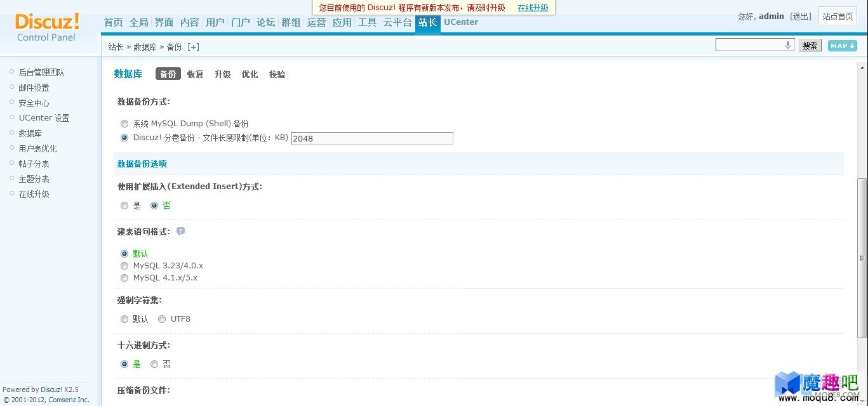Viewport: 868px width, 406px height.
Task: Click the 在线升级 link in the update notice
Action: click(x=533, y=8)
